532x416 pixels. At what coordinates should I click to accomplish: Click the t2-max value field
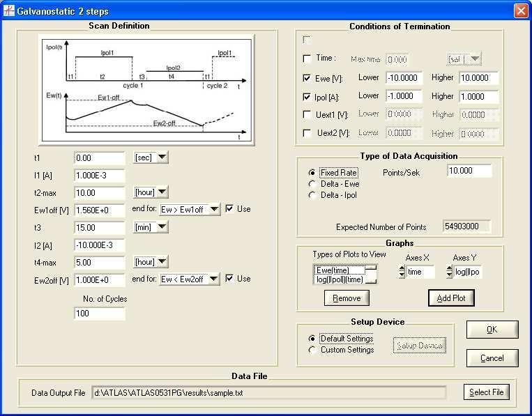[100, 193]
